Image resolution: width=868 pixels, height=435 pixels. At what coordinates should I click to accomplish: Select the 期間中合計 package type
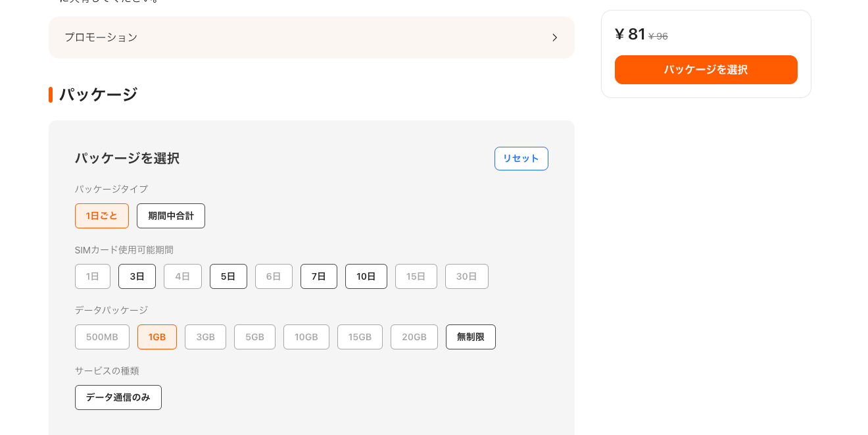coord(171,216)
